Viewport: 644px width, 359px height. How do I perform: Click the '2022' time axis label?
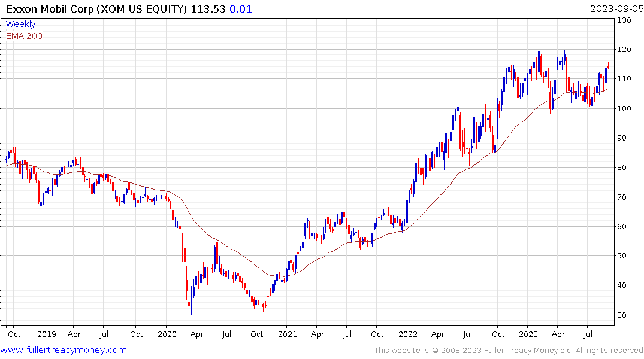[408, 334]
